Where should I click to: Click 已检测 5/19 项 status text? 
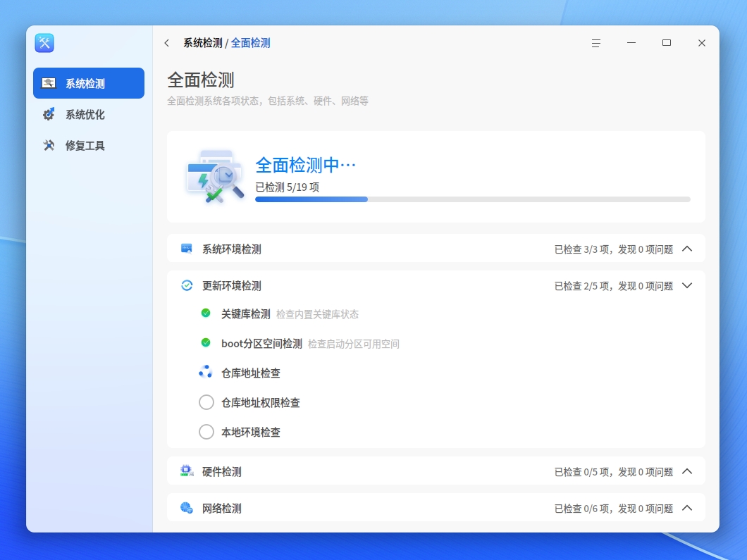click(x=288, y=187)
